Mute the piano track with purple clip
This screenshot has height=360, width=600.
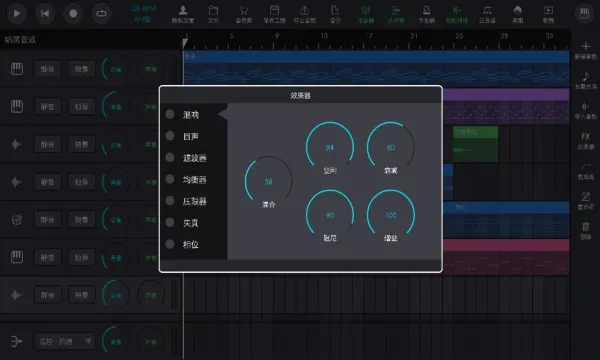pos(47,107)
